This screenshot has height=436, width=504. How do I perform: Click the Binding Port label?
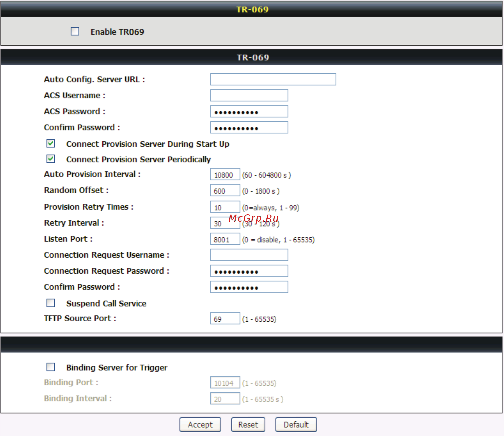point(71,382)
